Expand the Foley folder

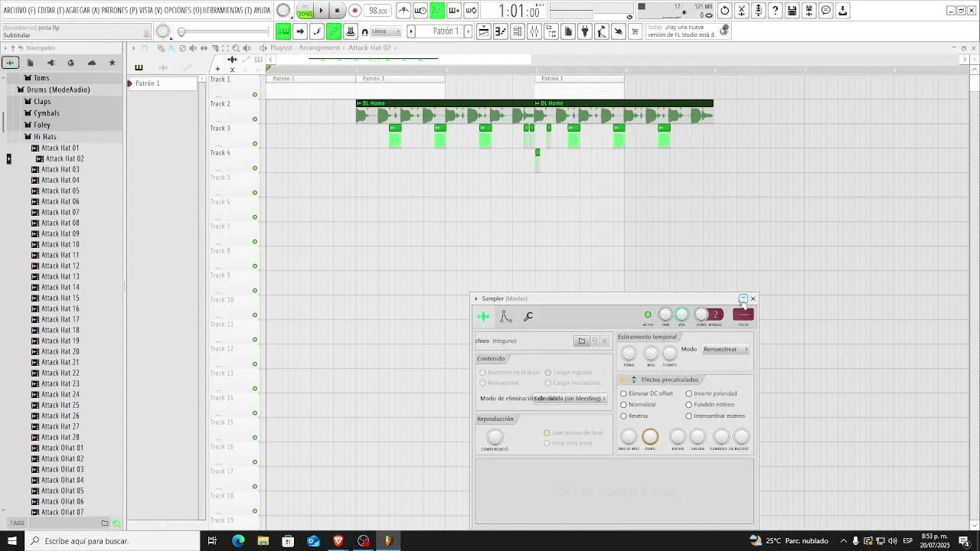pyautogui.click(x=41, y=125)
